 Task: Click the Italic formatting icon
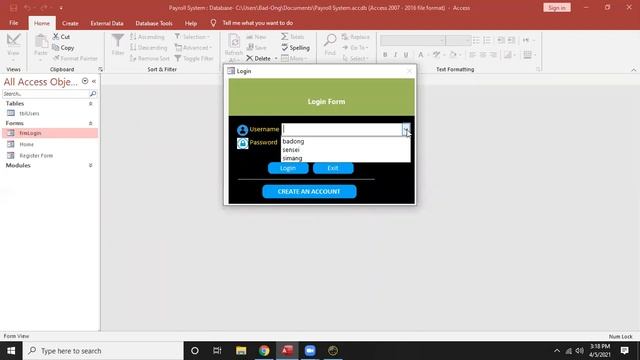[395, 54]
